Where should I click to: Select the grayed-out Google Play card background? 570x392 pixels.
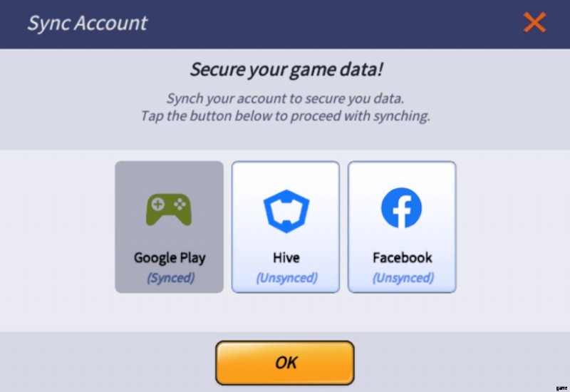click(169, 227)
